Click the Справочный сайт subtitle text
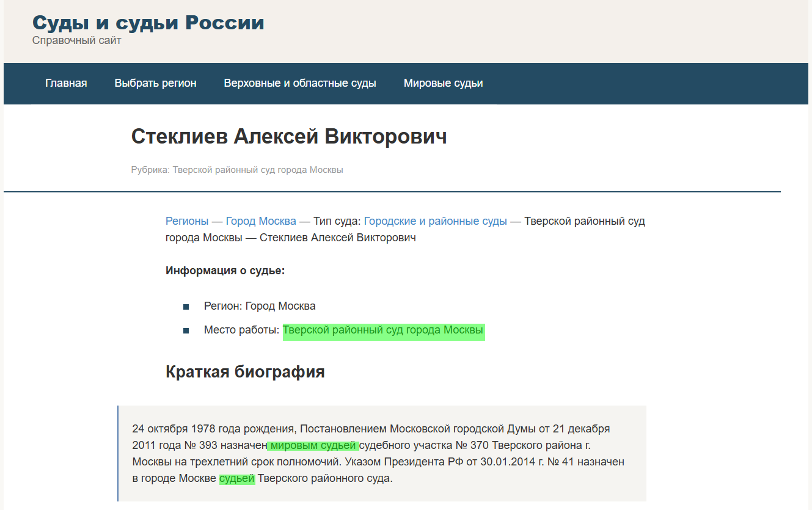The image size is (812, 510). pos(77,40)
